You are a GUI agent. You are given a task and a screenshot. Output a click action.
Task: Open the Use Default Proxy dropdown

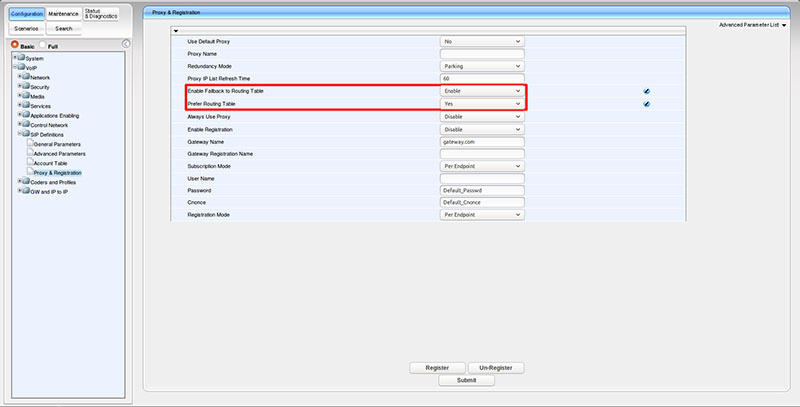click(x=482, y=41)
